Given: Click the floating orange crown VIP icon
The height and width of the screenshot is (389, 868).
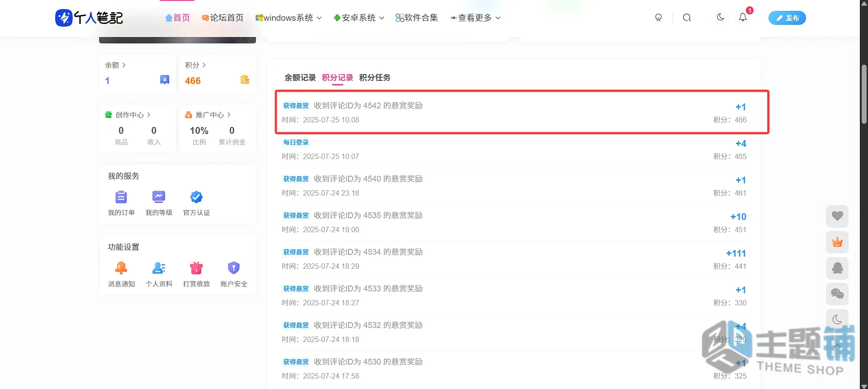Looking at the screenshot, I should tap(837, 242).
